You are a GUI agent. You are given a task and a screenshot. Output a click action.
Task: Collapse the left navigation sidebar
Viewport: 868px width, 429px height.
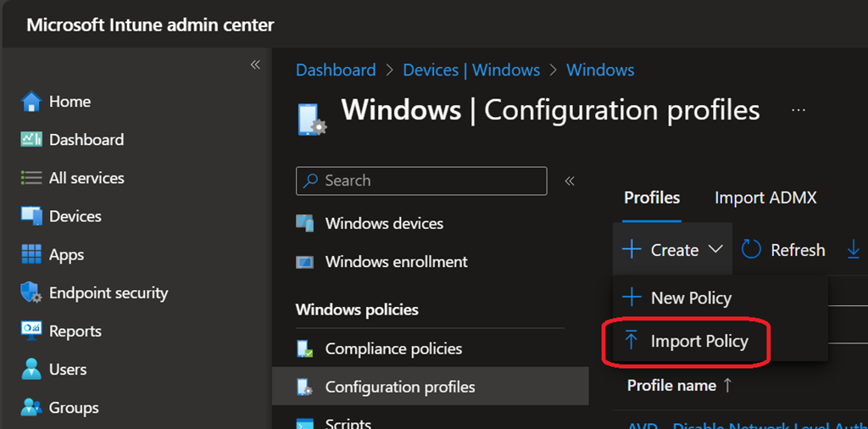[254, 65]
